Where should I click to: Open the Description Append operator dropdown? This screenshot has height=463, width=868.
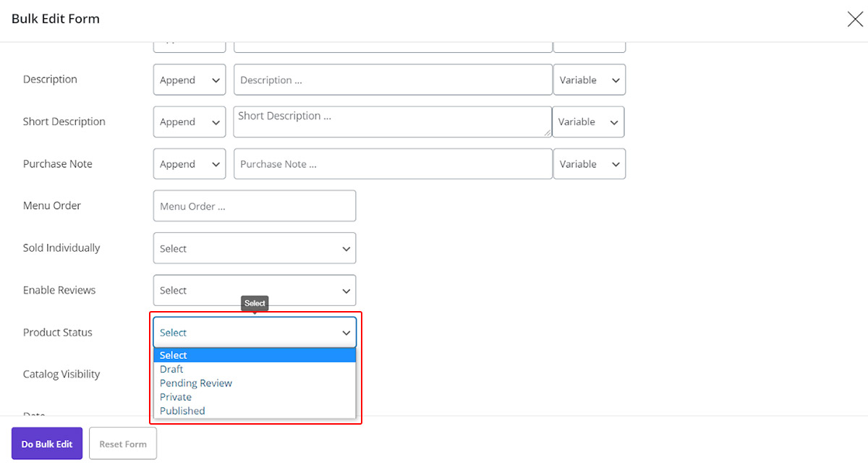coord(190,80)
